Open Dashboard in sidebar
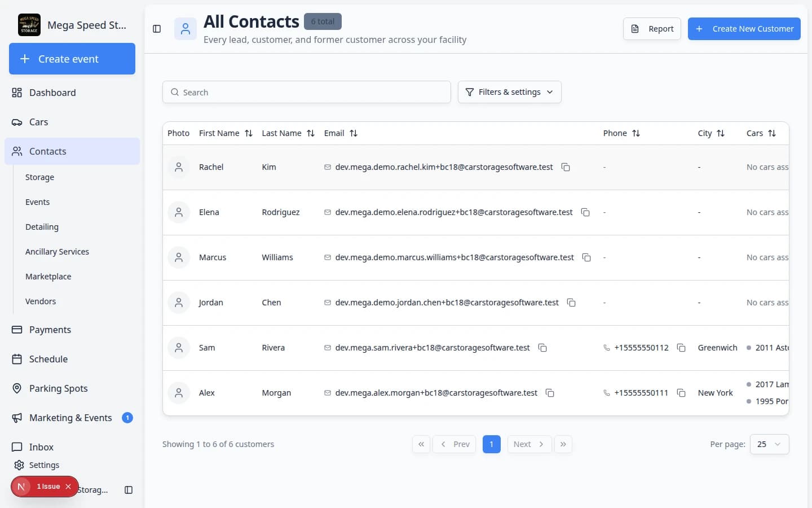Viewport: 812px width, 508px height. click(72, 93)
